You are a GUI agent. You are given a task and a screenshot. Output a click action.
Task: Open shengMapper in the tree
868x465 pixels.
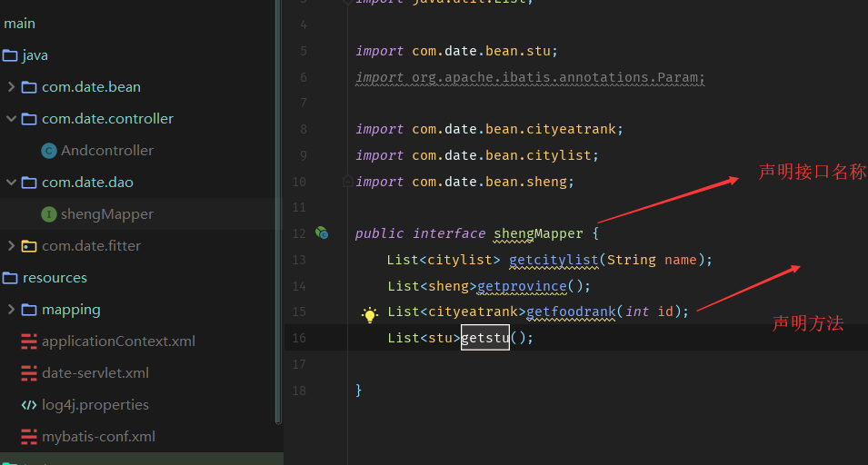[107, 214]
